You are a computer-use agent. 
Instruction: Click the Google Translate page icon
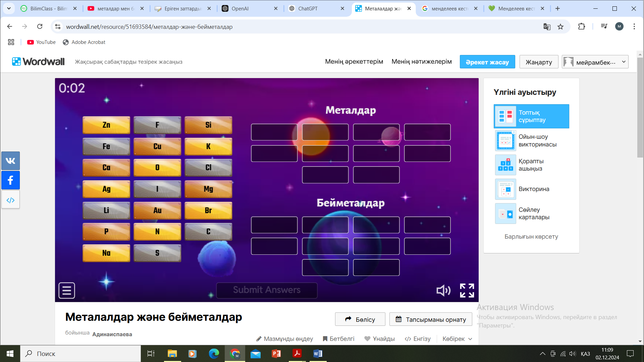[547, 27]
